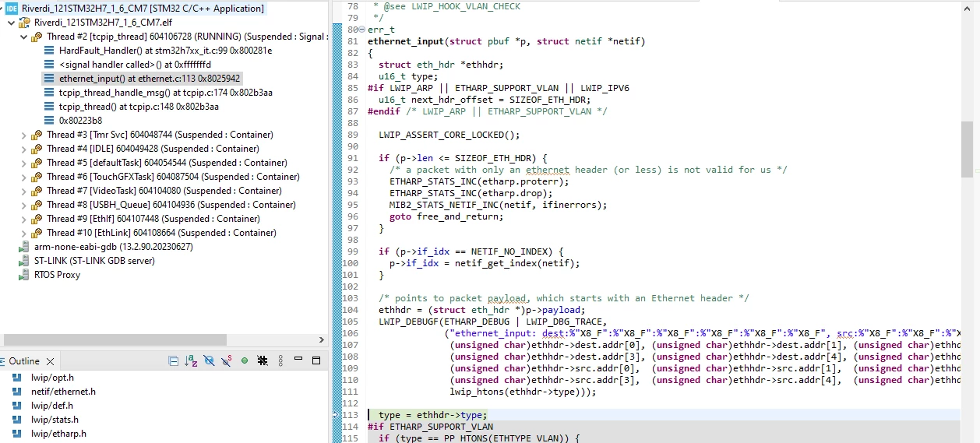This screenshot has height=443, width=980.
Task: Select the signal handler called frame
Action: pyautogui.click(x=135, y=65)
